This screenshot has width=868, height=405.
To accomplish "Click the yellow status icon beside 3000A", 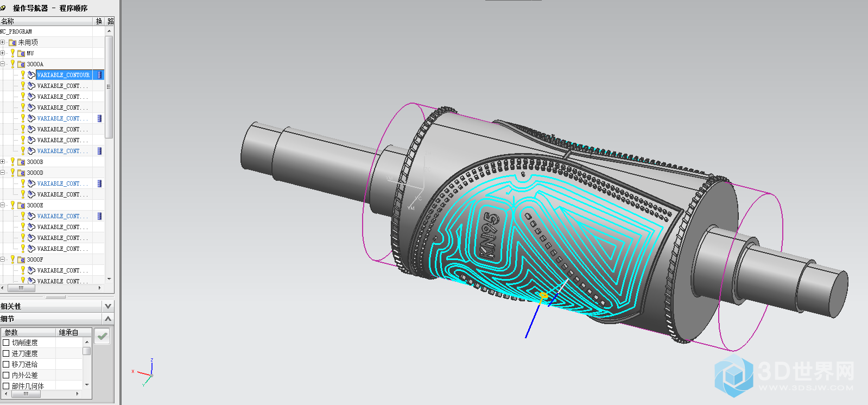I will pos(12,64).
